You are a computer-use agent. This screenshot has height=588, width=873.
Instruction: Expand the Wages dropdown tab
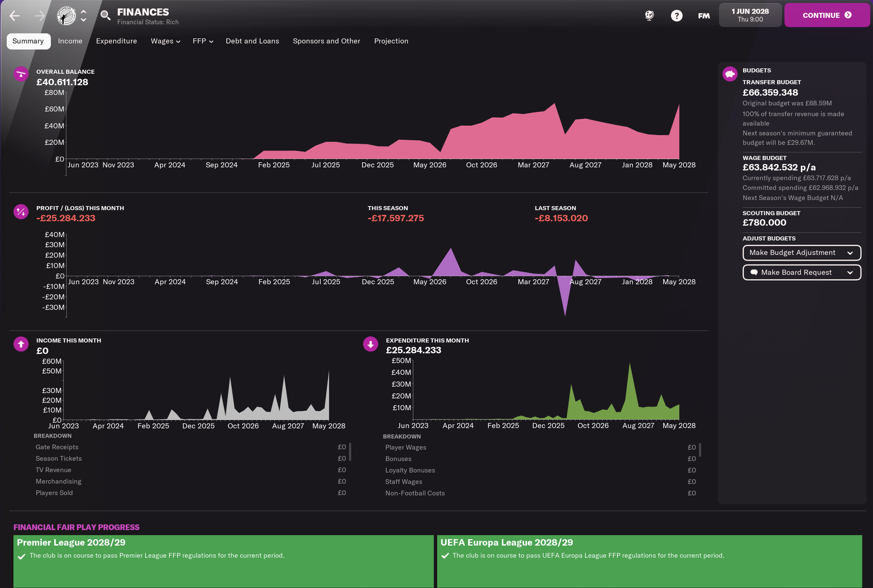[x=165, y=41]
